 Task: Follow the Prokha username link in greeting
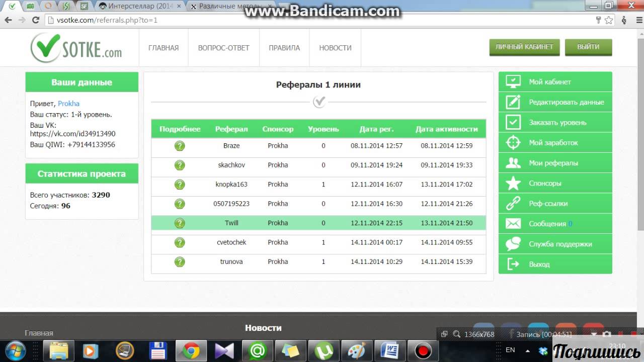click(68, 104)
